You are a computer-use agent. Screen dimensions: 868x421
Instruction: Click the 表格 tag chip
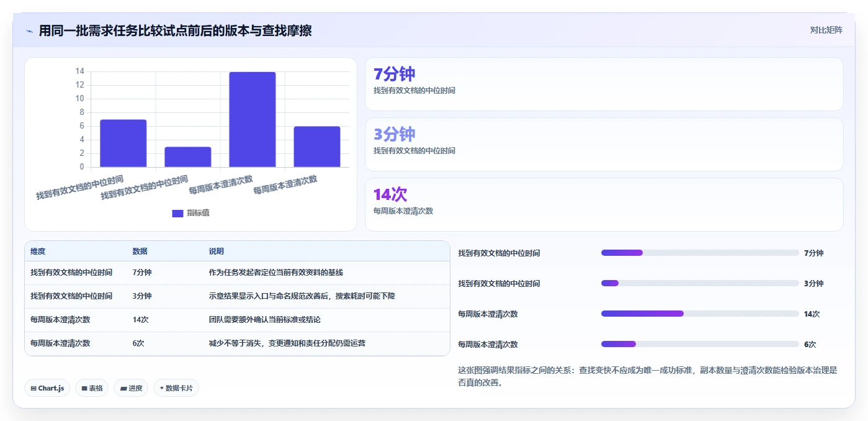(x=92, y=388)
